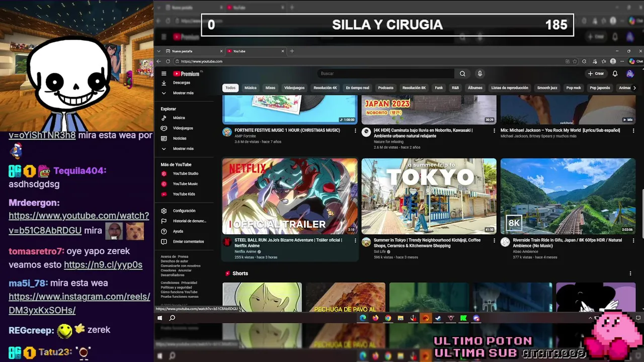Screen dimensions: 644x362
Task: Open Enviar comentarios in the sidebar
Action: 188,241
